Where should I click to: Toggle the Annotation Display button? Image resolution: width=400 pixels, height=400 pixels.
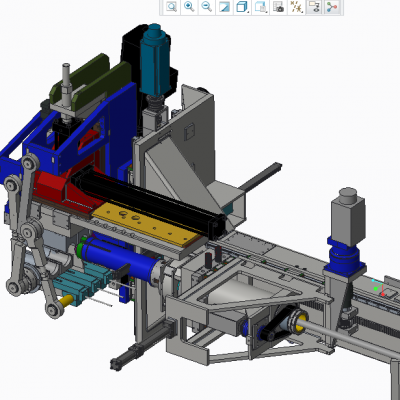pyautogui.click(x=314, y=7)
